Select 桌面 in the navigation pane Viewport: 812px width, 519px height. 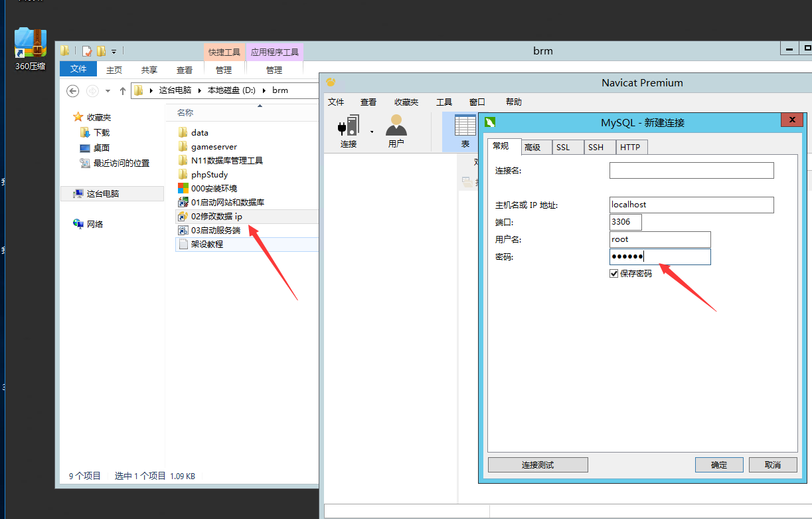95,148
